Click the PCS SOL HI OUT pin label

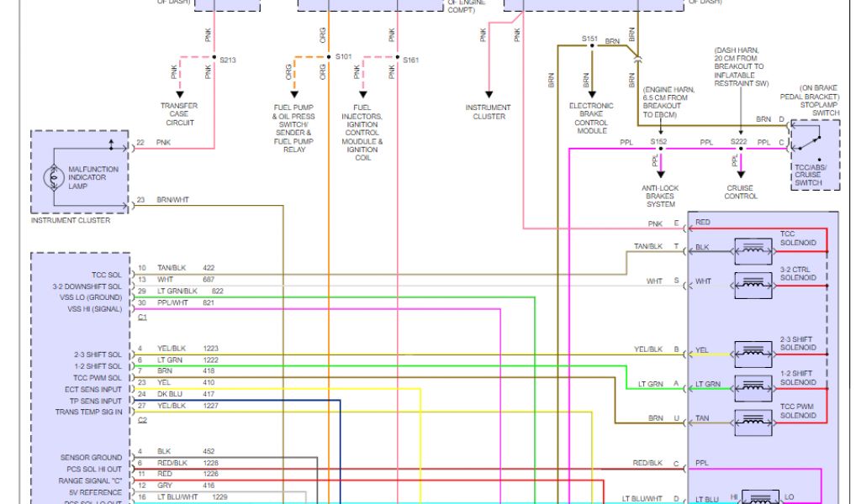point(92,469)
